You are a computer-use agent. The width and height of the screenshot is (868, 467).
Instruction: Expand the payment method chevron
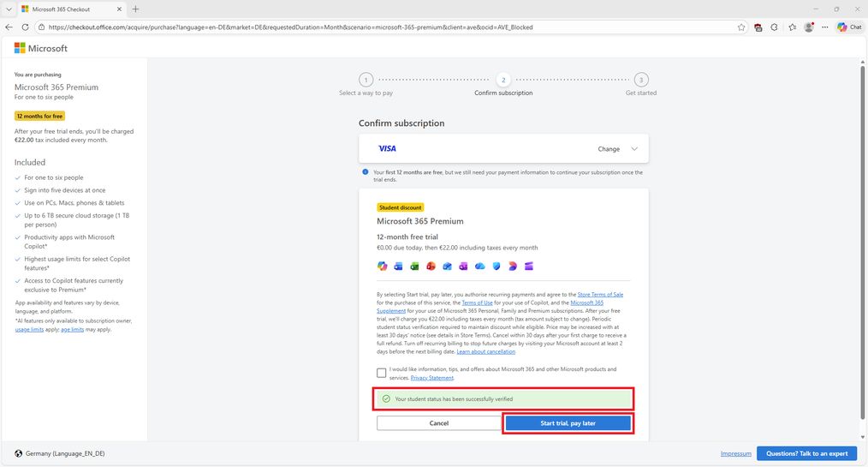point(634,148)
